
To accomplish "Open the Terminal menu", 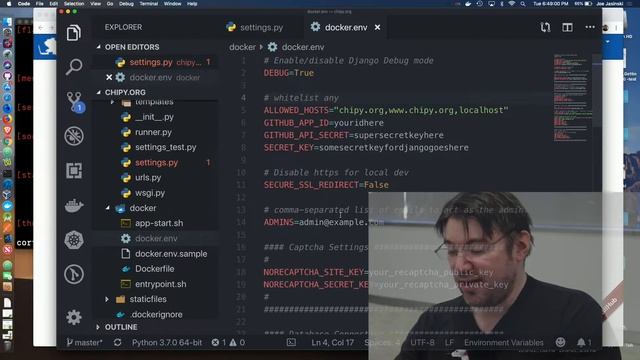I will 149,4.
